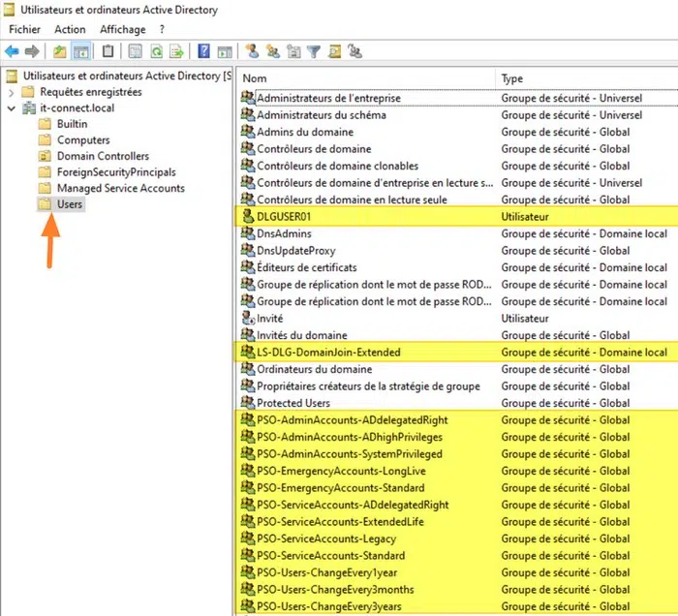Toggle the console tree pane icon
The image size is (678, 616).
82,51
